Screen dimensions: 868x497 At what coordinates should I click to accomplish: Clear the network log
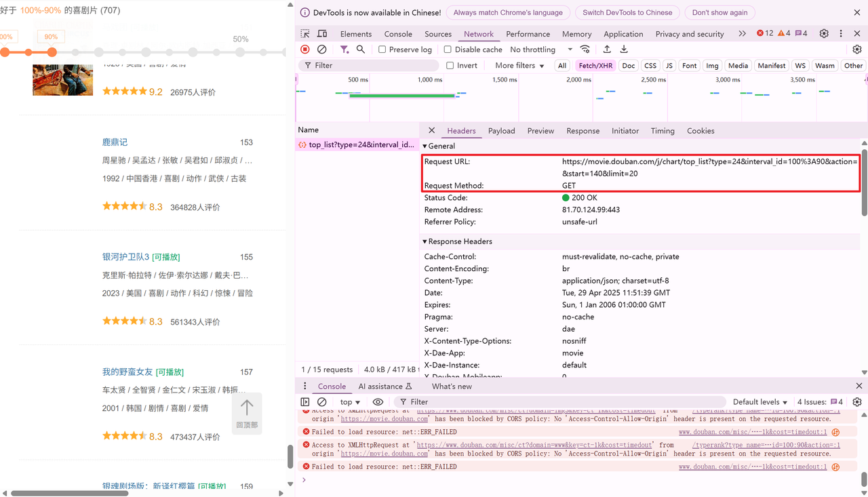click(322, 49)
